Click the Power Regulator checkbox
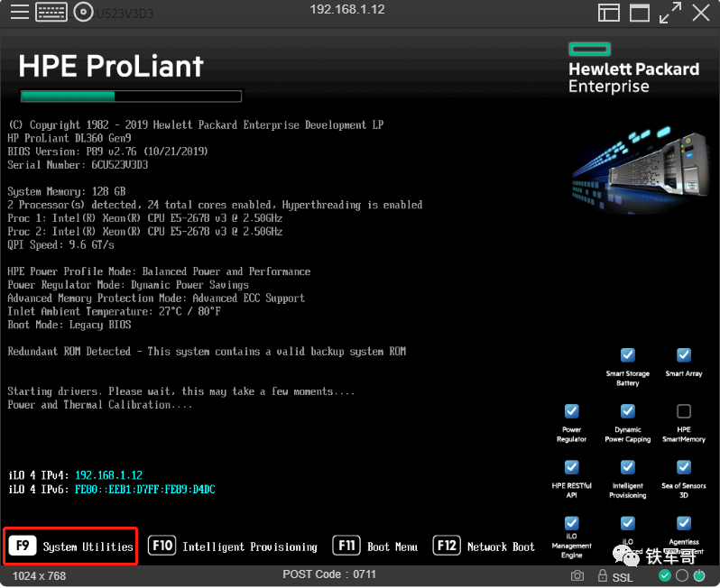720x588 pixels. point(572,411)
